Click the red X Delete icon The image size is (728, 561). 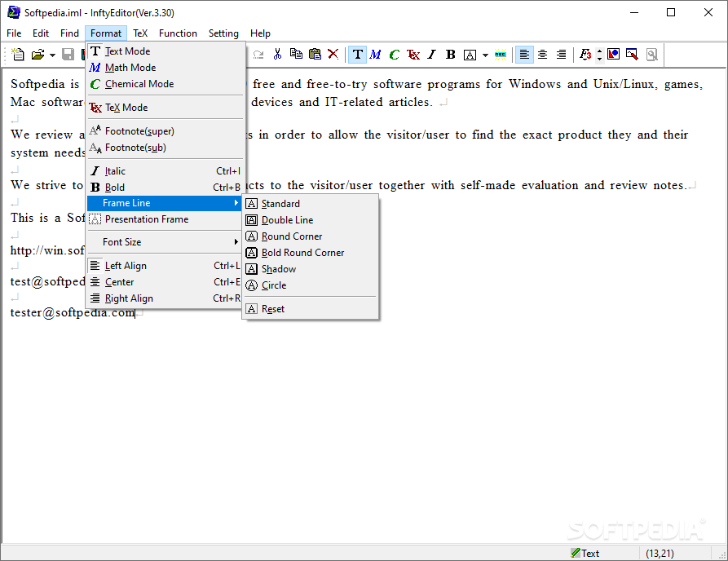[333, 55]
